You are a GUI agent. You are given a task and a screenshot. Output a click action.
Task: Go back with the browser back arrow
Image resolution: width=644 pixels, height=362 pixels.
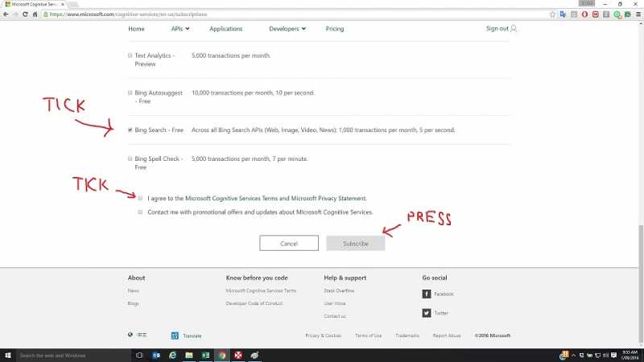(x=6, y=14)
